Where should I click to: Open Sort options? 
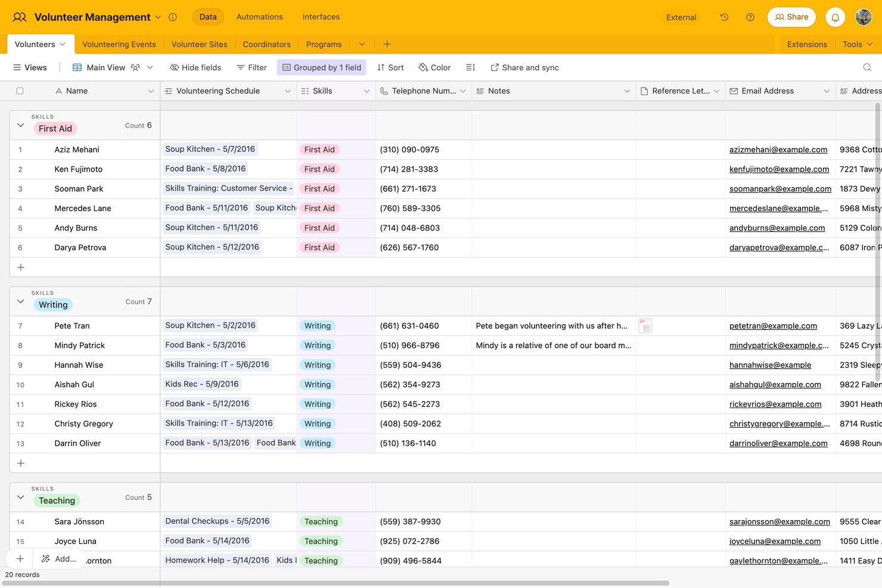click(x=390, y=67)
